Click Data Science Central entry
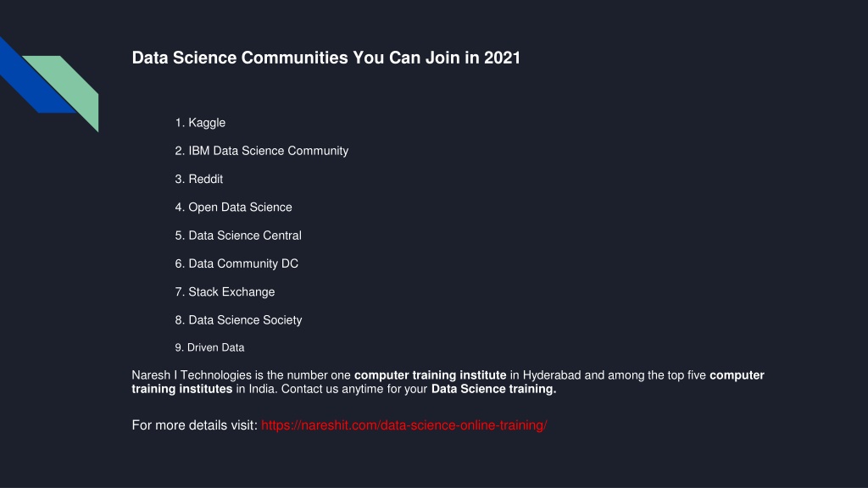Screen dimensions: 868x488 click(x=238, y=236)
